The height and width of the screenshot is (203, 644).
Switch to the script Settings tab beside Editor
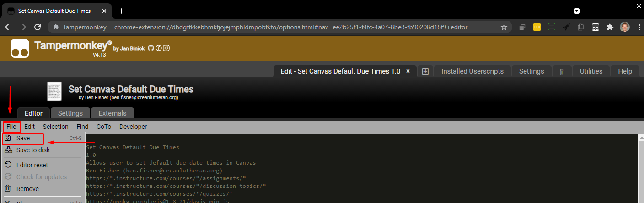pyautogui.click(x=70, y=113)
